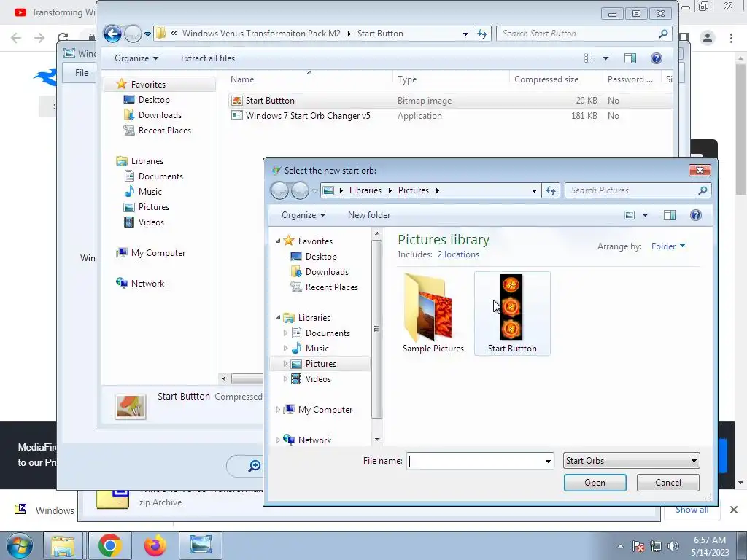747x560 pixels.
Task: Click Libraries breadcrumb in orb dialog
Action: (x=365, y=190)
